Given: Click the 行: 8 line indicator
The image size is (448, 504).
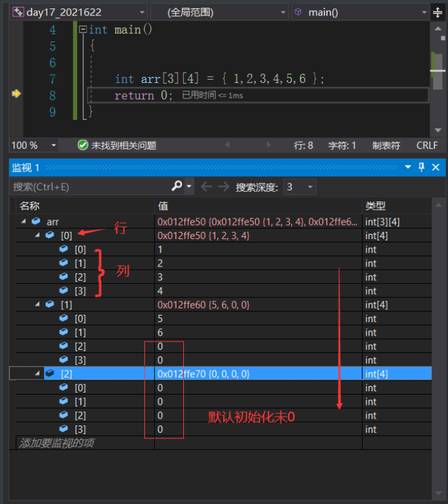Looking at the screenshot, I should pyautogui.click(x=303, y=146).
